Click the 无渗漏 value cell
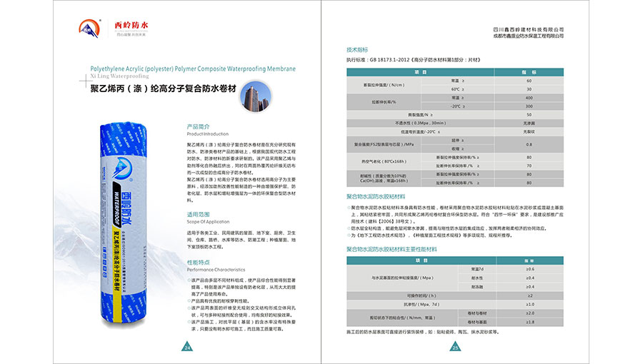The image size is (643, 364). pos(529,123)
